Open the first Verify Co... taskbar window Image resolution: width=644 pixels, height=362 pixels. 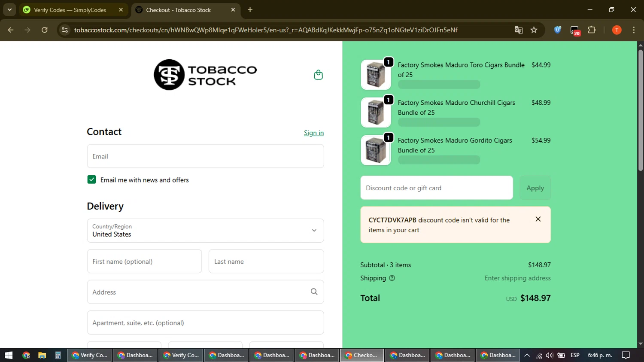[x=90, y=355]
